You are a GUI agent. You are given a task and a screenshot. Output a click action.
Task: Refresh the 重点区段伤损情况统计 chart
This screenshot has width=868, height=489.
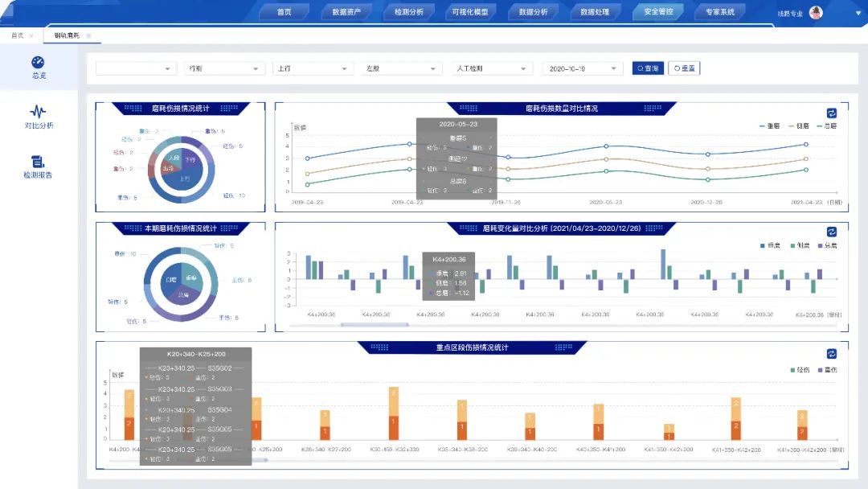point(832,353)
